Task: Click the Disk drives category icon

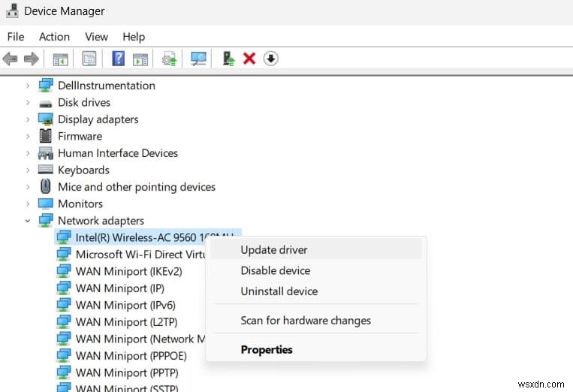Action: tap(46, 104)
